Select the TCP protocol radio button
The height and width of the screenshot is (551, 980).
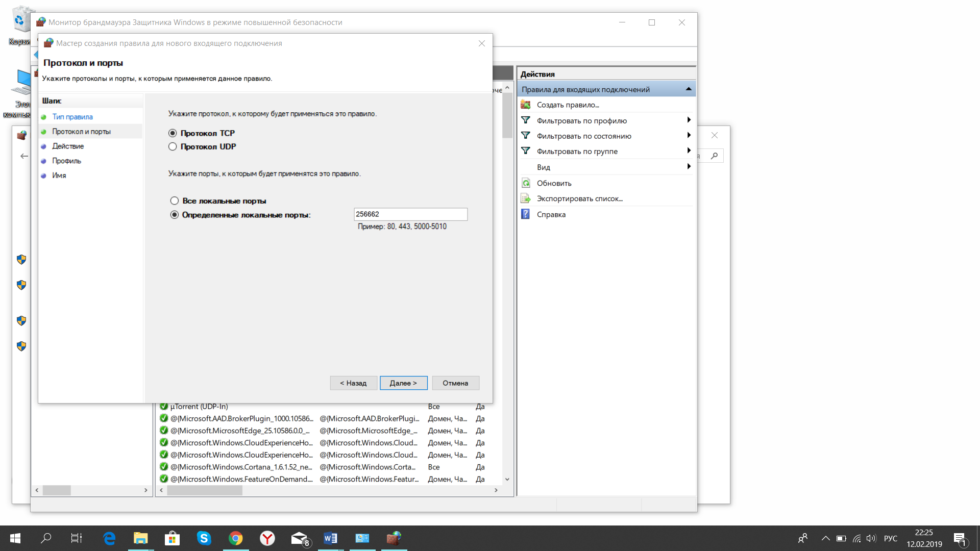click(x=173, y=133)
